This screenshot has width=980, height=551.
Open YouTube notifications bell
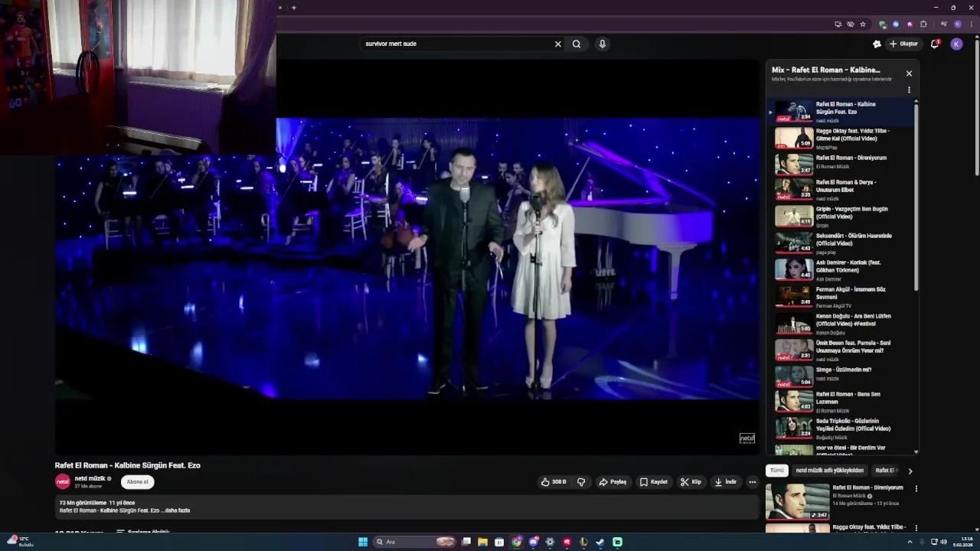point(935,44)
